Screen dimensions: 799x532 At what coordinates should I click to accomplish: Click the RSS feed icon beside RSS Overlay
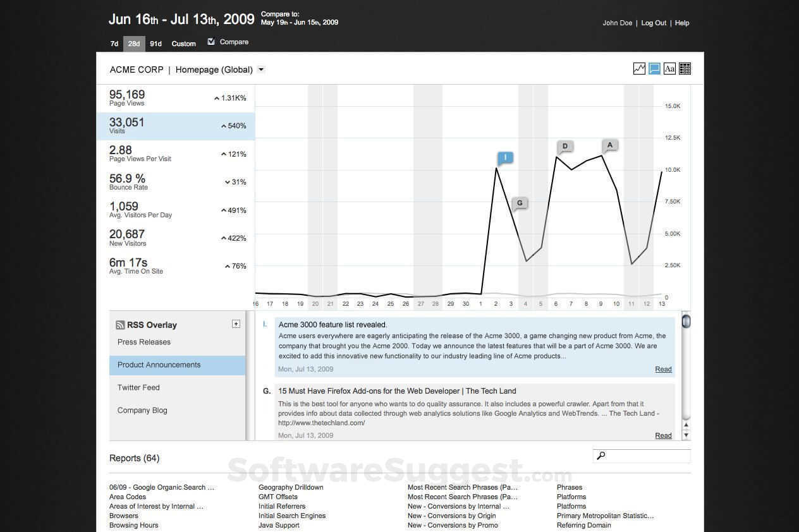[x=120, y=325]
